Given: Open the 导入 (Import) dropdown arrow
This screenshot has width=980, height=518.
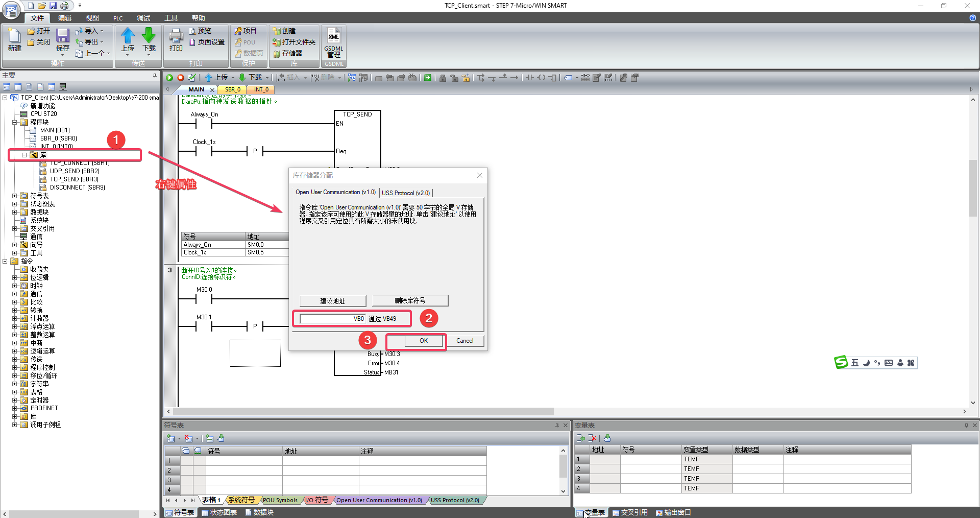Looking at the screenshot, I should [x=102, y=31].
